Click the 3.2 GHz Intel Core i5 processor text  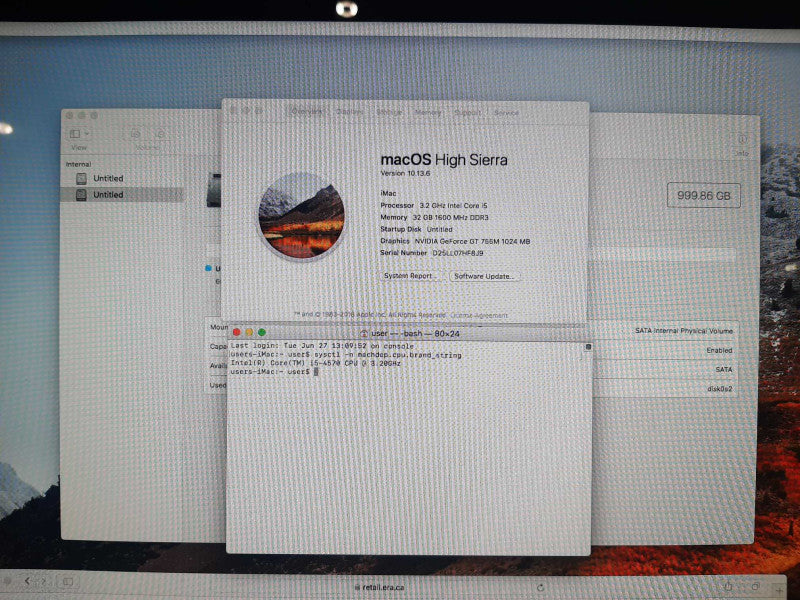[453, 206]
